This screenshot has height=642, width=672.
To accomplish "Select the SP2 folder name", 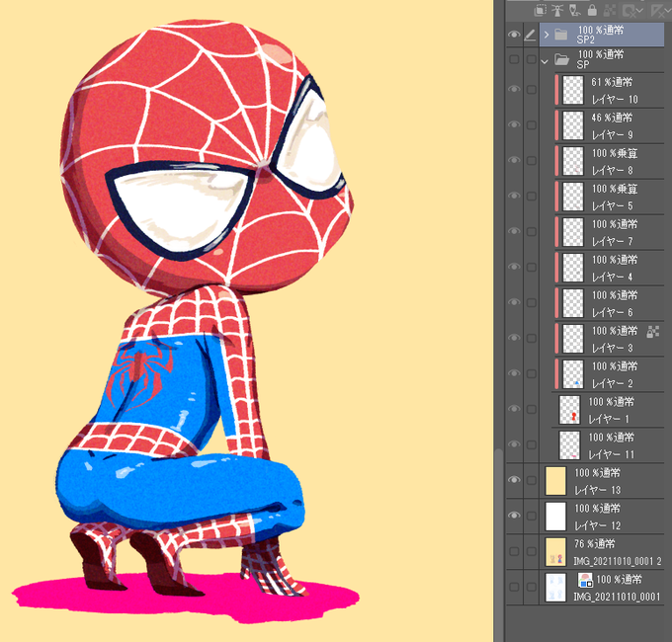I will click(x=585, y=40).
